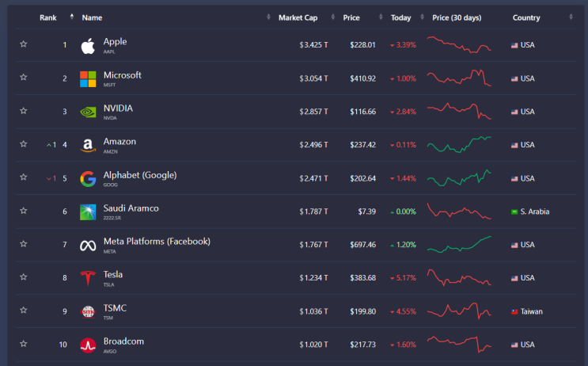Sort the table by Rank column
The height and width of the screenshot is (366, 588).
(48, 17)
